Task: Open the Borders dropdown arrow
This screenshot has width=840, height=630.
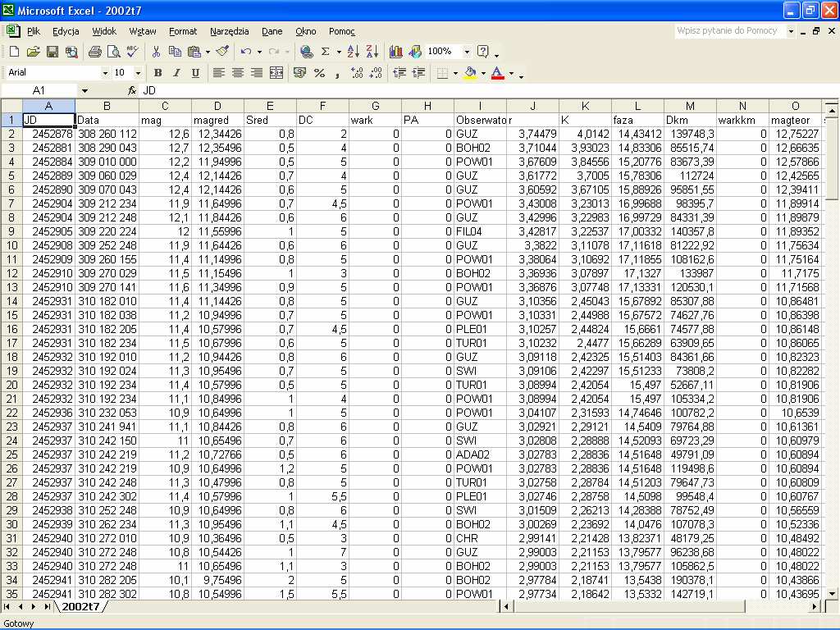Action: [x=455, y=73]
